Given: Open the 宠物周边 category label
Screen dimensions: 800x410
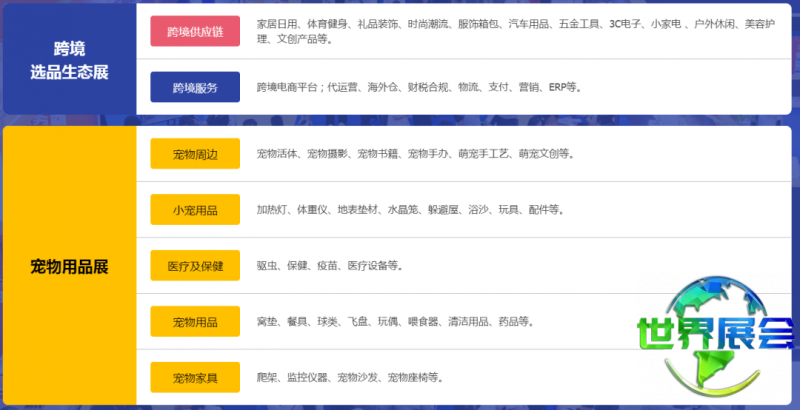Looking at the screenshot, I should (195, 154).
